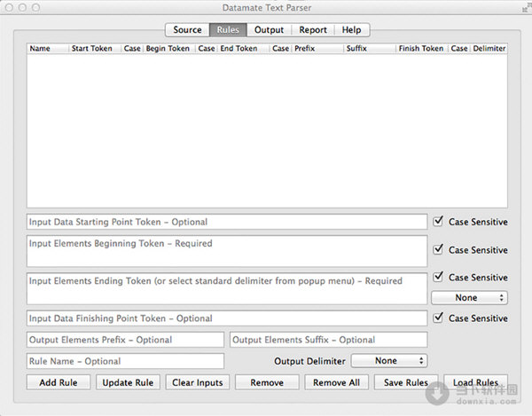The width and height of the screenshot is (532, 416).
Task: Click the Remove All button
Action: [337, 382]
